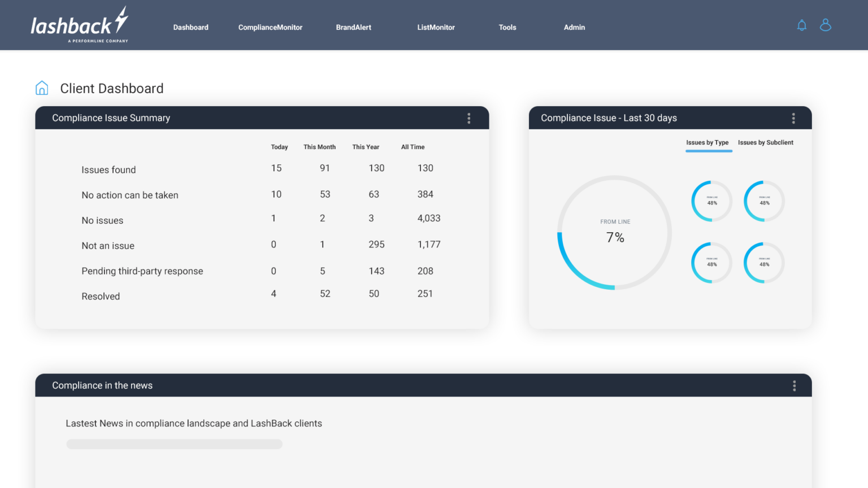
Task: Click the home icon beside Client Dashboard
Action: (41, 88)
